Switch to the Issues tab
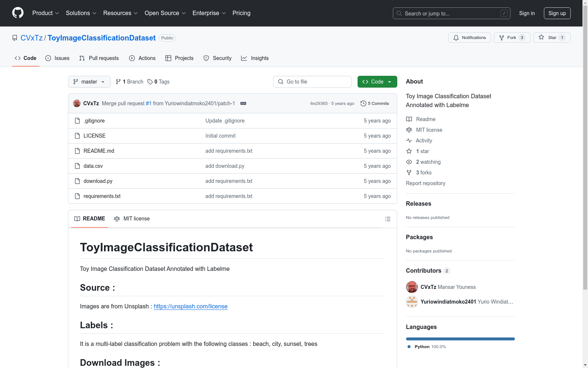Image resolution: width=588 pixels, height=368 pixels. pos(57,58)
